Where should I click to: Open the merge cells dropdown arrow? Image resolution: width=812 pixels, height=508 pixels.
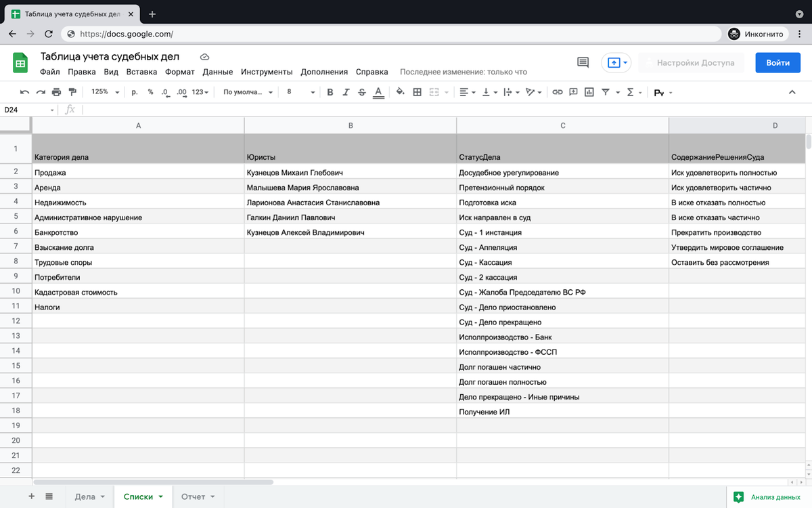(x=447, y=92)
